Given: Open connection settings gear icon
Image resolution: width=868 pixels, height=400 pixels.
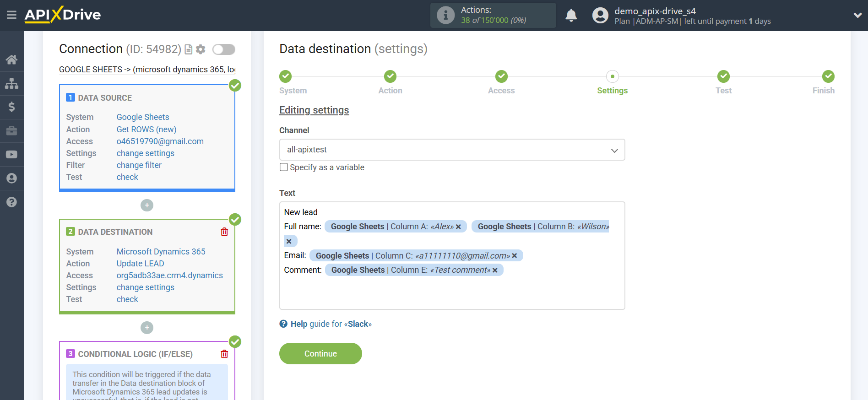Looking at the screenshot, I should (x=201, y=49).
